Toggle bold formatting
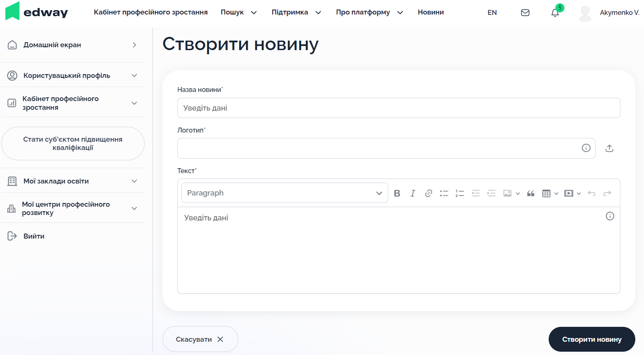This screenshot has width=644, height=355. (397, 193)
